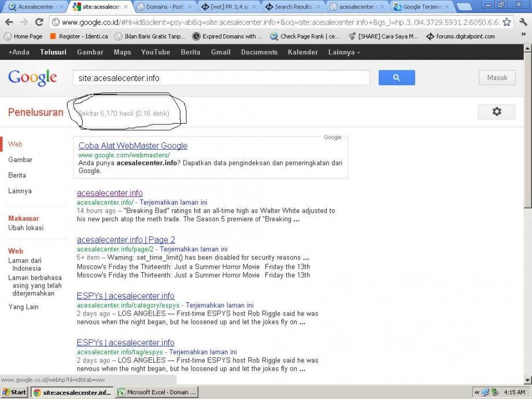Select Gambar in the left sidebar
Screen dimensions: 532x399
click(20, 160)
